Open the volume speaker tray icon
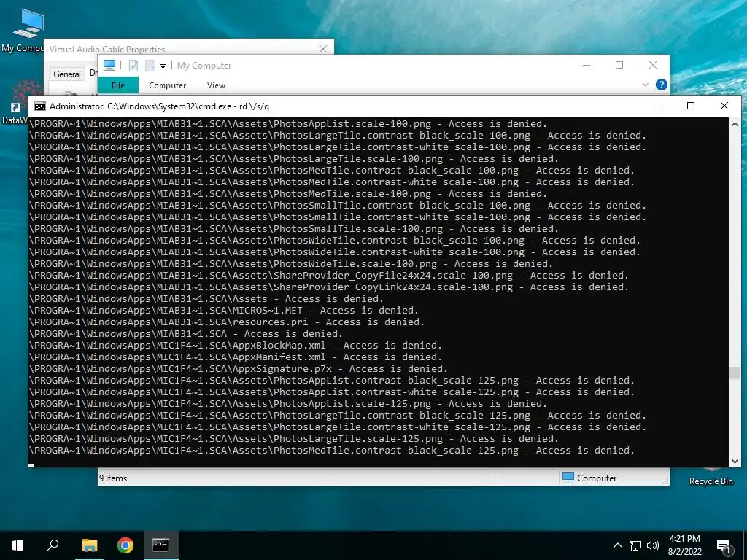The image size is (747, 560). click(653, 545)
